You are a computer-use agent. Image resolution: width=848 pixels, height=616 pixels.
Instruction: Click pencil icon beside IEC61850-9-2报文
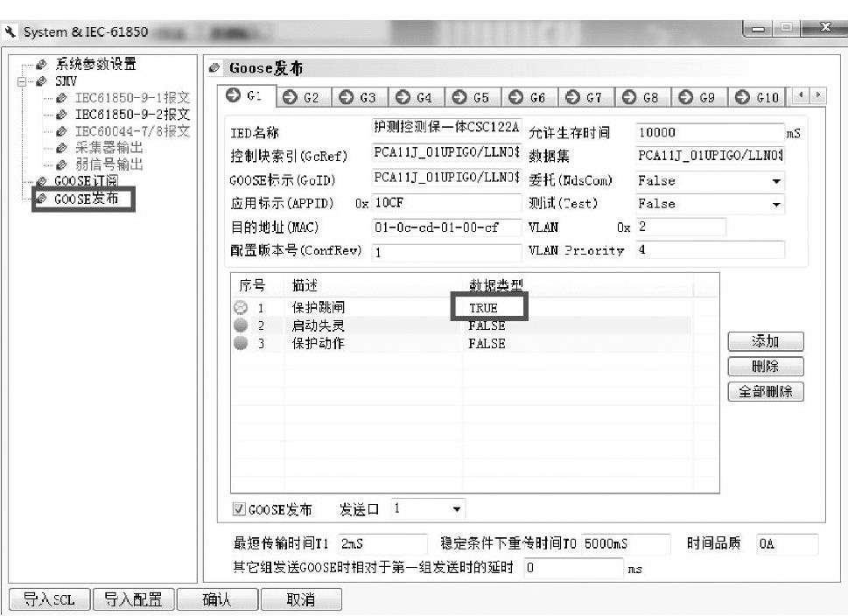[x=61, y=115]
